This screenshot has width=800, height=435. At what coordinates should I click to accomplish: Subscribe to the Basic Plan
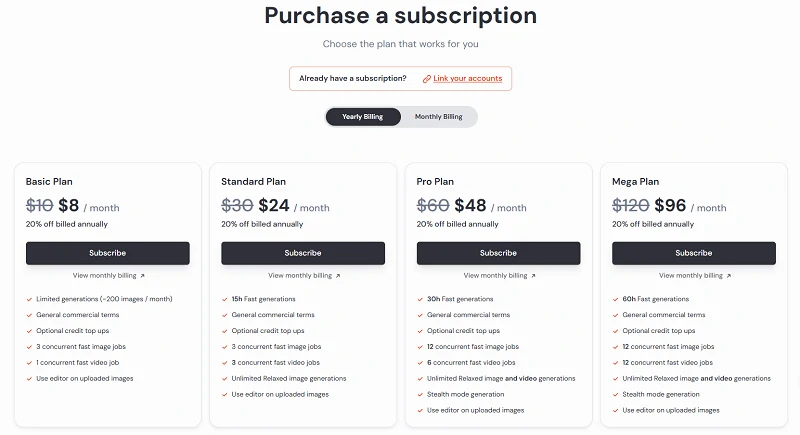[x=108, y=253]
